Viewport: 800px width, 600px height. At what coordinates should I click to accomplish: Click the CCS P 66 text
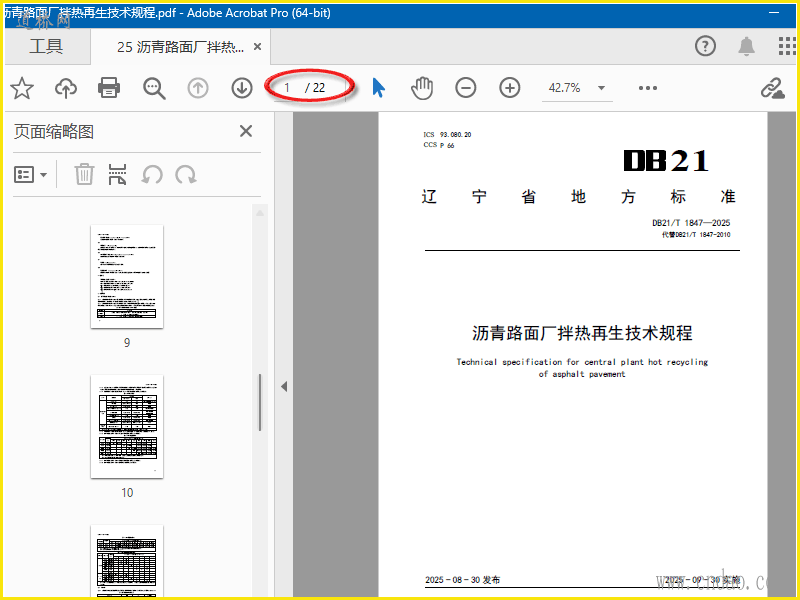click(439, 145)
